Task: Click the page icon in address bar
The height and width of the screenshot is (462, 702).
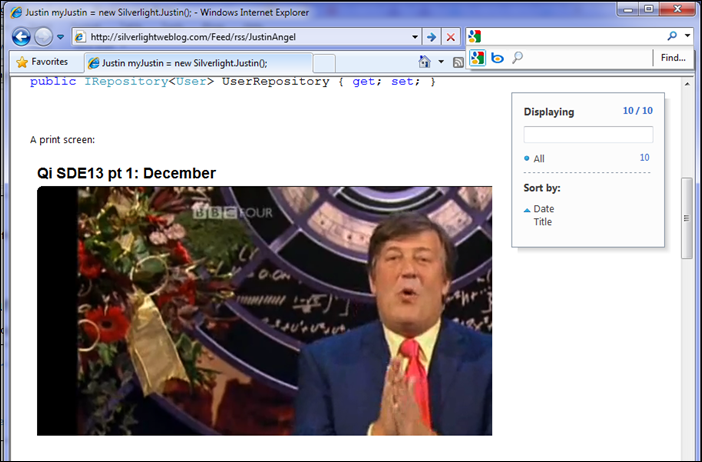Action: [x=80, y=37]
